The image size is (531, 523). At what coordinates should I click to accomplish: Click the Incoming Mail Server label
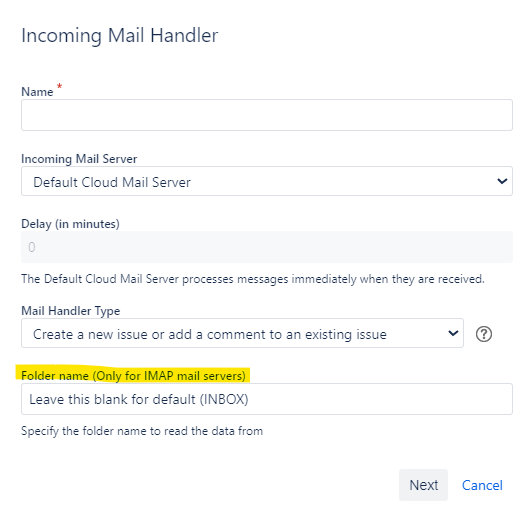tap(79, 159)
